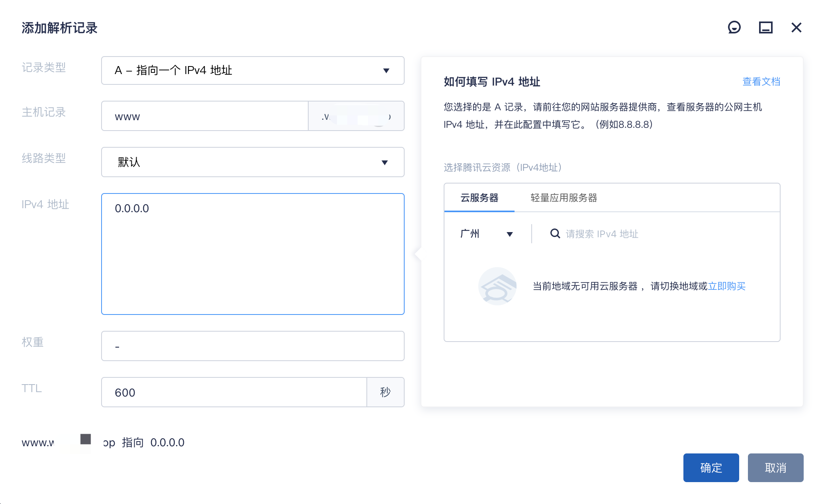Open the 线路类型 dropdown showing 默认
This screenshot has width=822, height=504.
[252, 162]
